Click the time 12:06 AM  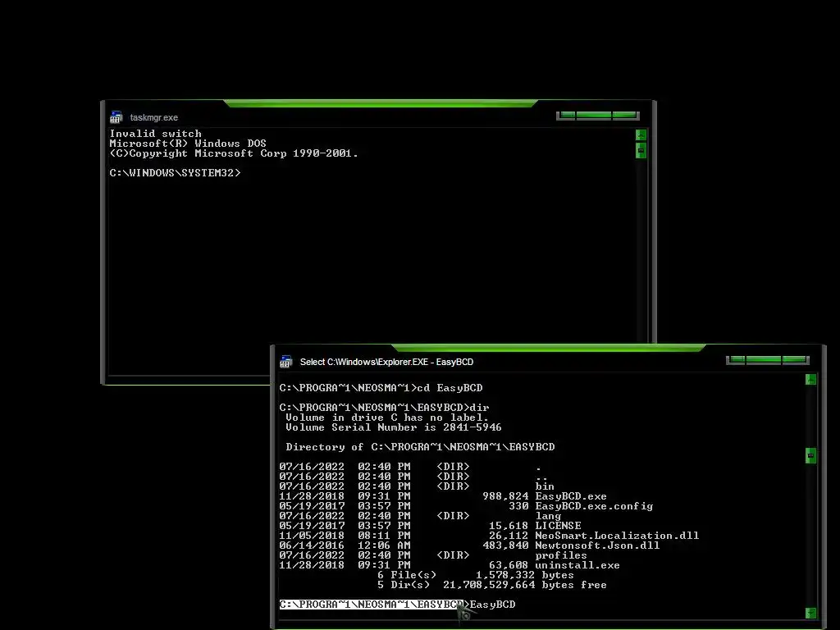[384, 546]
